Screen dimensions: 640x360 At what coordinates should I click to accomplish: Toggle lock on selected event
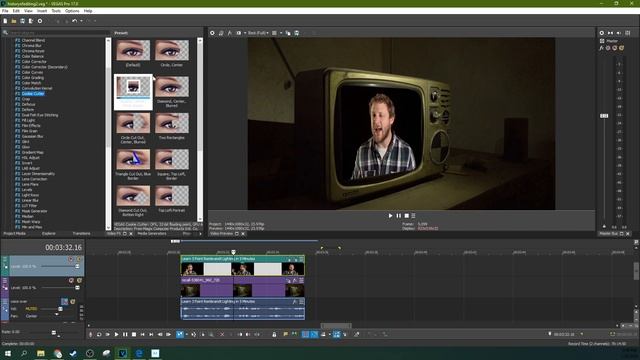click(274, 334)
